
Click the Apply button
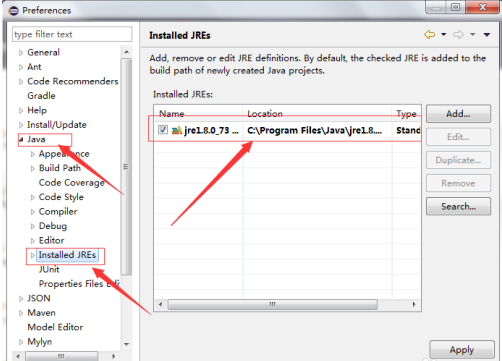coord(462,350)
